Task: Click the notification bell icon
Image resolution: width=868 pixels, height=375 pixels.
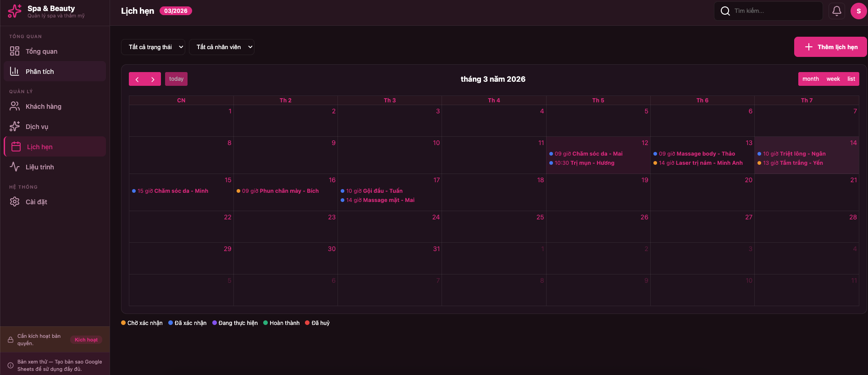Action: pyautogui.click(x=836, y=11)
